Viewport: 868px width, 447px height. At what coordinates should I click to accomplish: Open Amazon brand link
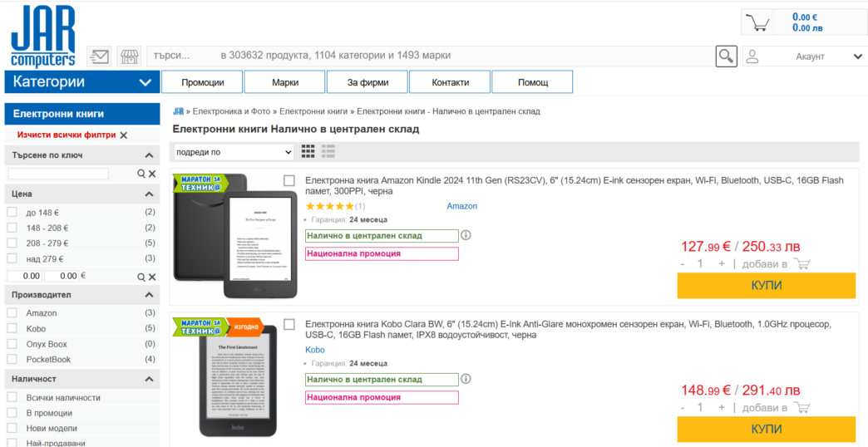461,206
